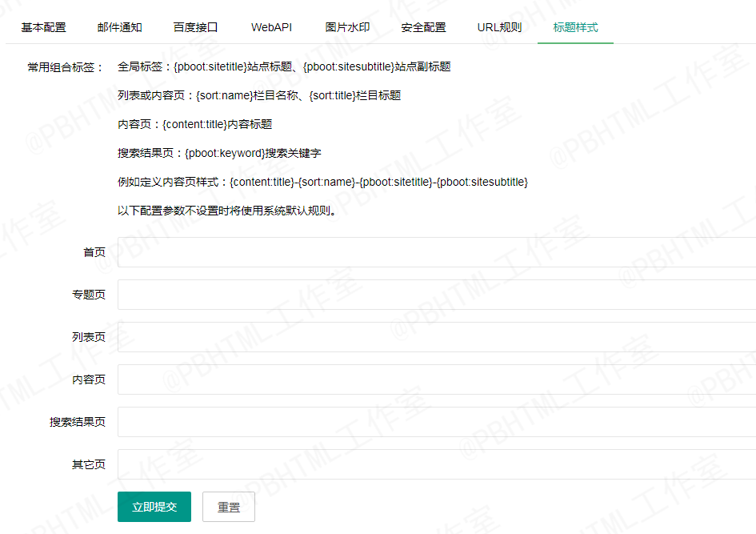Click the 重置 reset button
The width and height of the screenshot is (756, 534).
click(229, 507)
